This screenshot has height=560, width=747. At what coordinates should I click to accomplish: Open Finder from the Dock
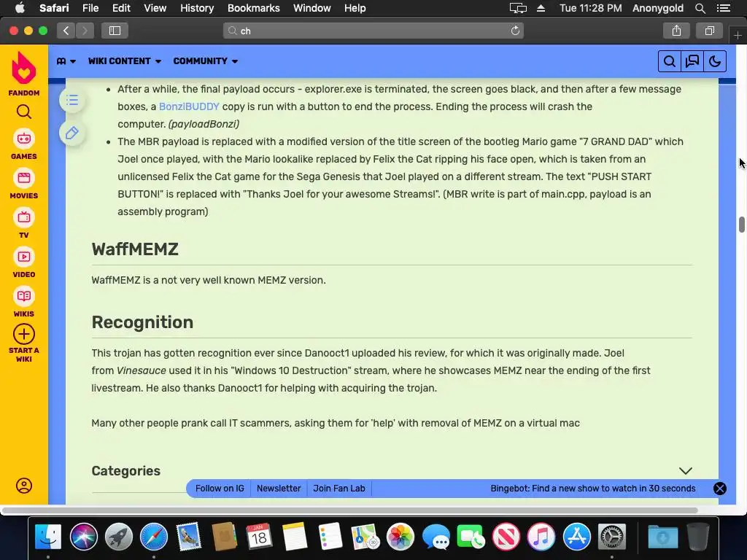pyautogui.click(x=48, y=536)
